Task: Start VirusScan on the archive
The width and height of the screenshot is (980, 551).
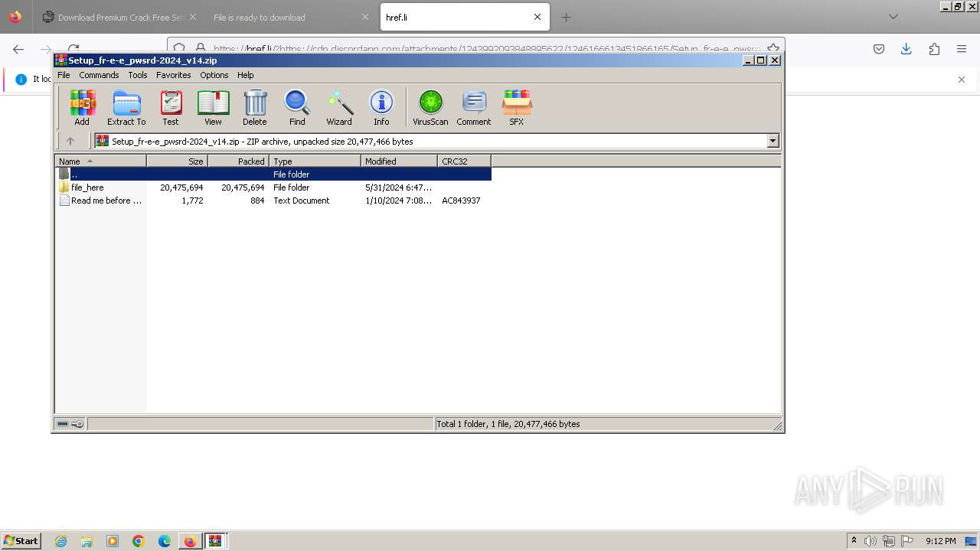Action: pos(430,107)
